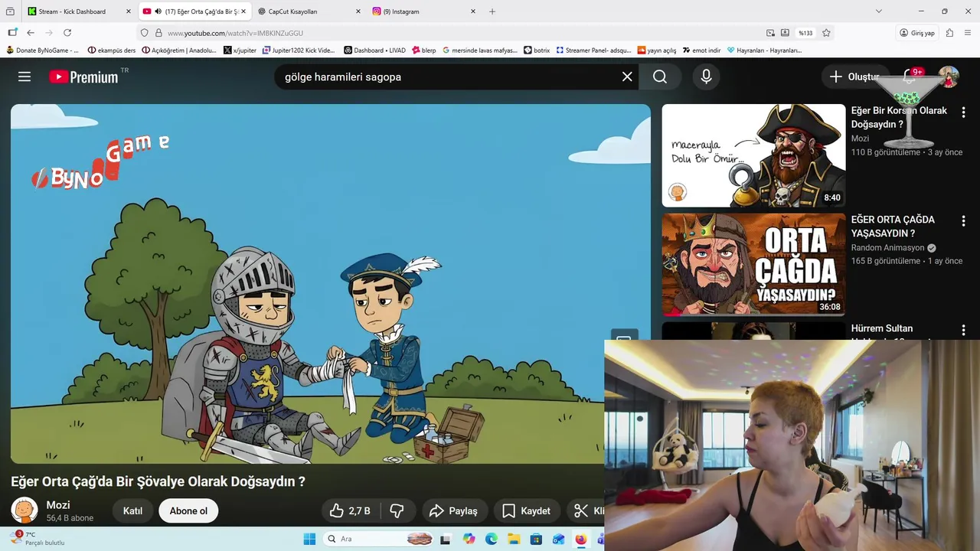Viewport: 980px width, 551px height.
Task: Open the tracking protection shield icon
Action: pyautogui.click(x=144, y=33)
